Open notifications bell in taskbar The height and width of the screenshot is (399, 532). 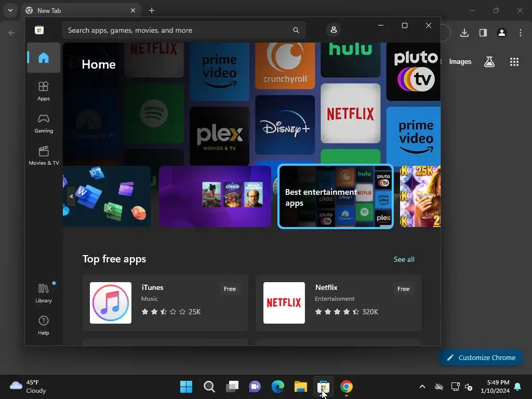[x=518, y=387]
